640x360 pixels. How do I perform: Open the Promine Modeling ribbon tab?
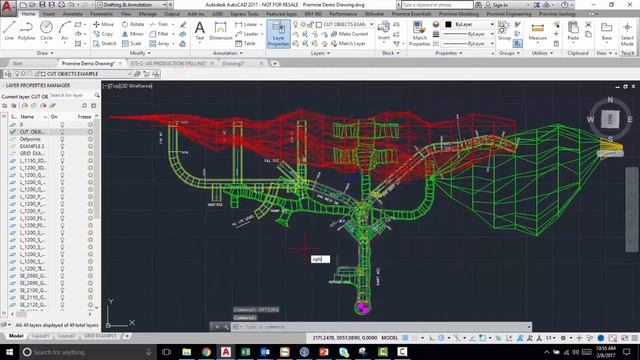tap(459, 14)
